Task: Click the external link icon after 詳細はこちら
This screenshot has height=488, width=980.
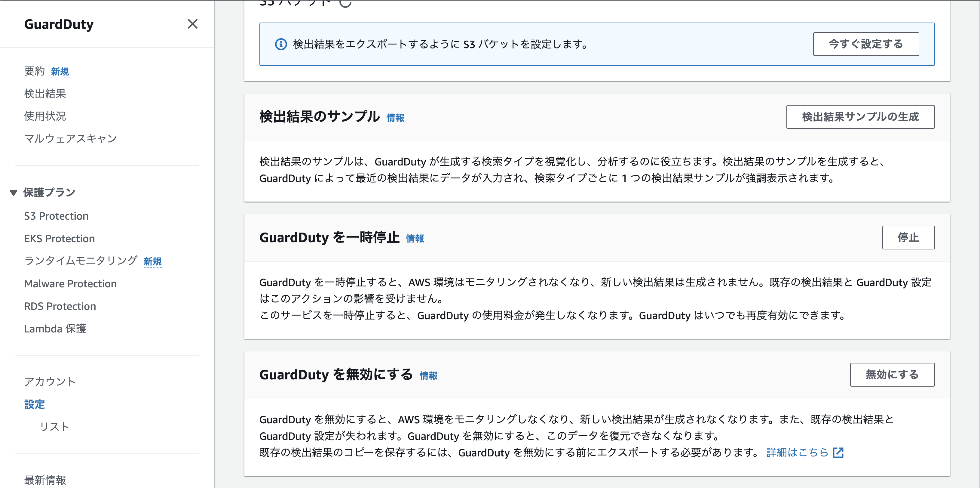Action: point(838,452)
